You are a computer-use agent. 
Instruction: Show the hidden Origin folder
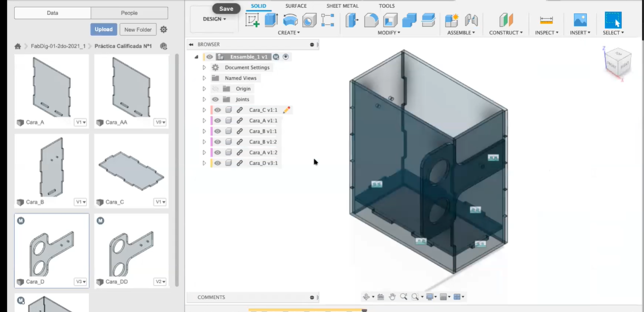[x=215, y=89]
